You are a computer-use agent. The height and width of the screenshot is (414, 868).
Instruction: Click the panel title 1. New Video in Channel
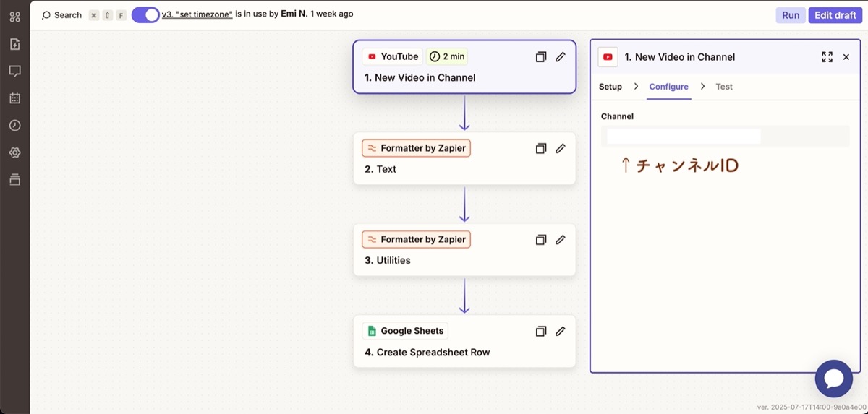point(680,57)
